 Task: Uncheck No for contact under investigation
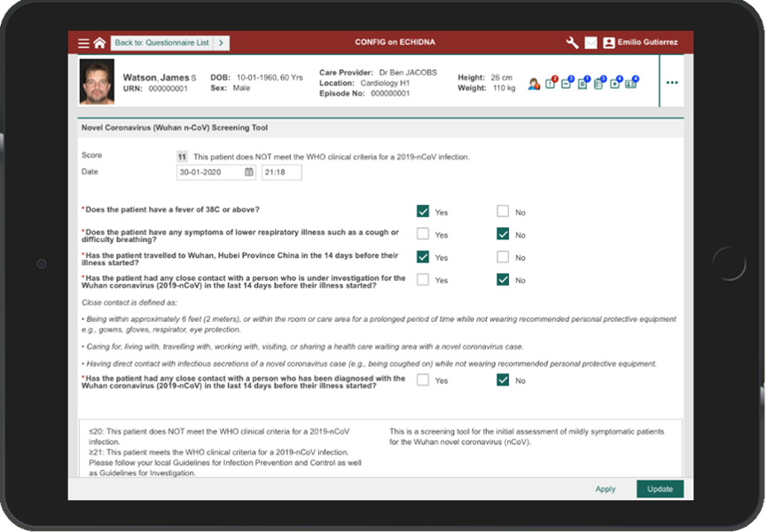[503, 279]
